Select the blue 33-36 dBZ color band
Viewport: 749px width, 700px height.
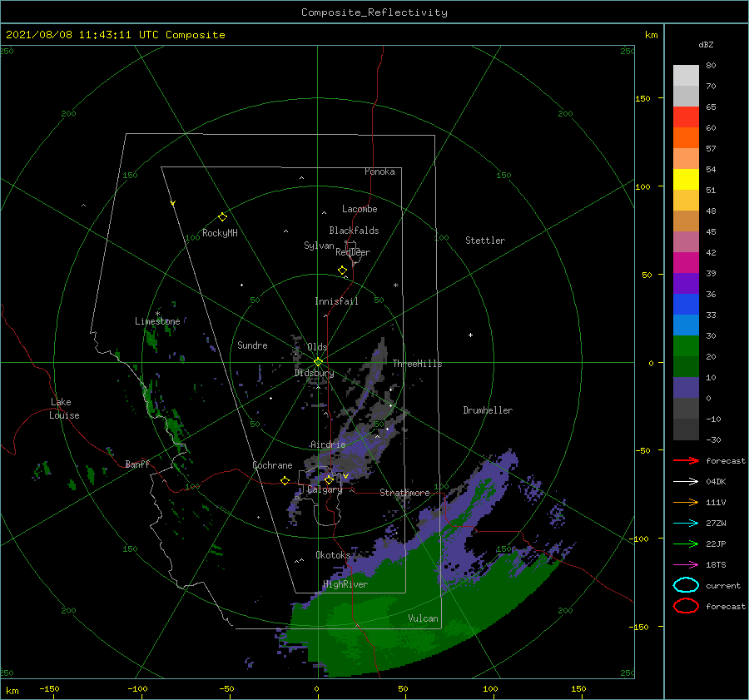(686, 305)
